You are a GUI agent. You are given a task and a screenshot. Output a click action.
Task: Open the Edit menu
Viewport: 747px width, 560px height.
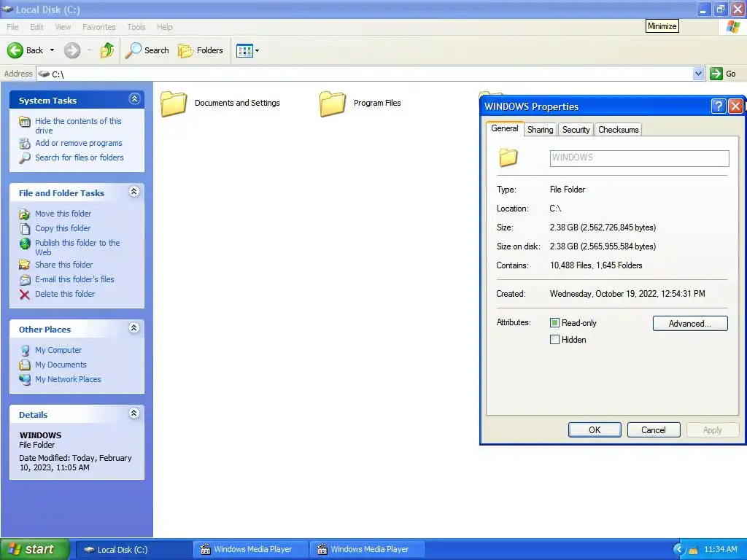click(x=36, y=27)
